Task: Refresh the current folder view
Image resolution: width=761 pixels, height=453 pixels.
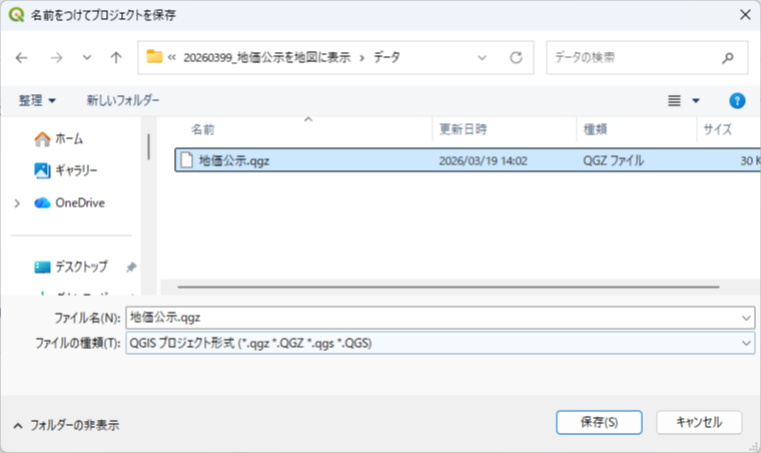Action: click(x=516, y=58)
